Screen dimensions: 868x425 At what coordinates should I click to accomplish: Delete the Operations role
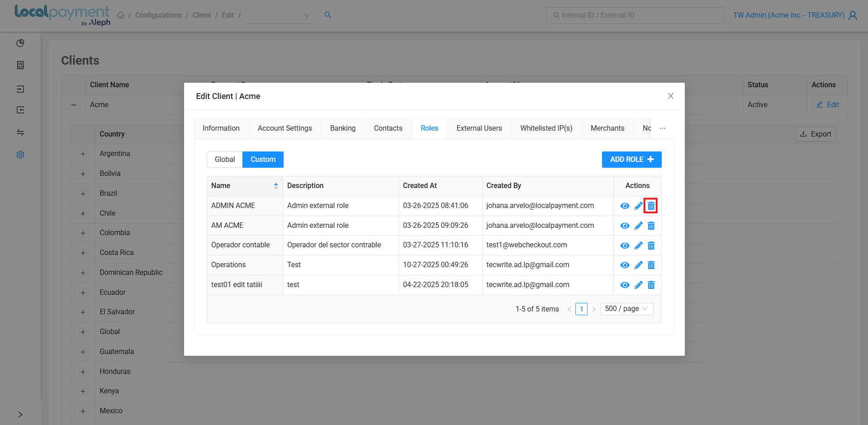pyautogui.click(x=651, y=265)
